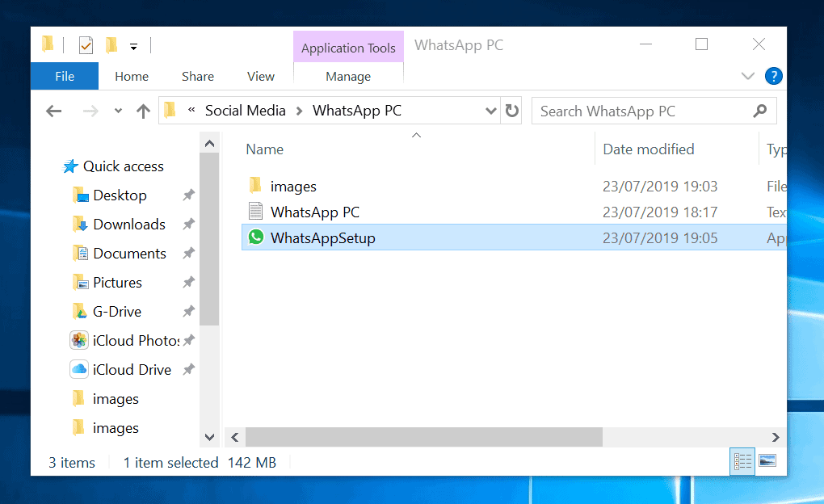Viewport: 824px width, 504px height.
Task: Click the search magnifier icon
Action: [x=760, y=111]
